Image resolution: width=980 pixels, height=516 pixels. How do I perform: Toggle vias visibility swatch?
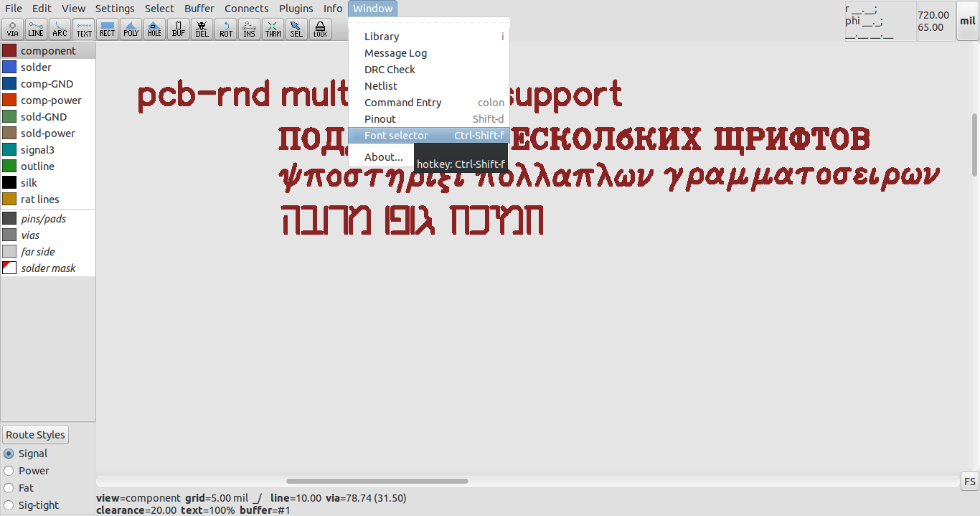(9, 235)
